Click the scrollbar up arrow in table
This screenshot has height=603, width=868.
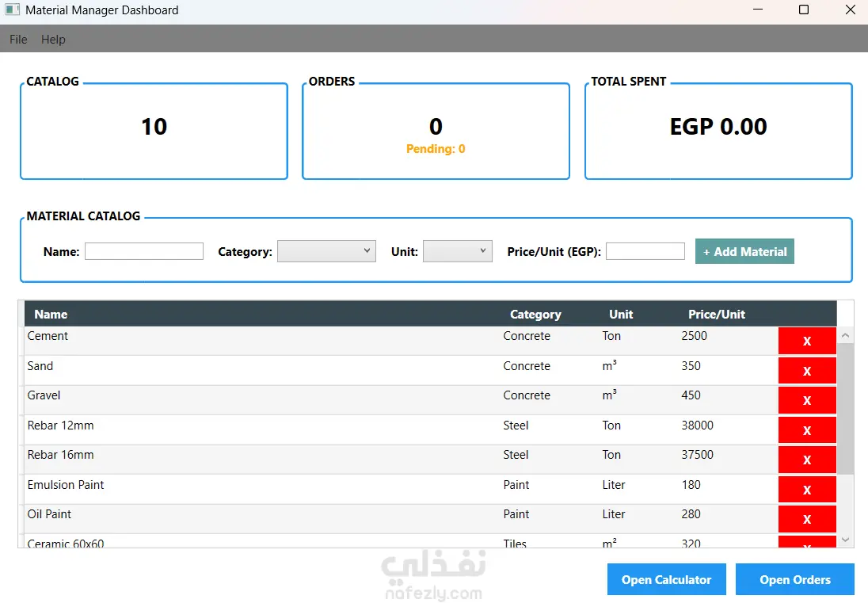845,335
